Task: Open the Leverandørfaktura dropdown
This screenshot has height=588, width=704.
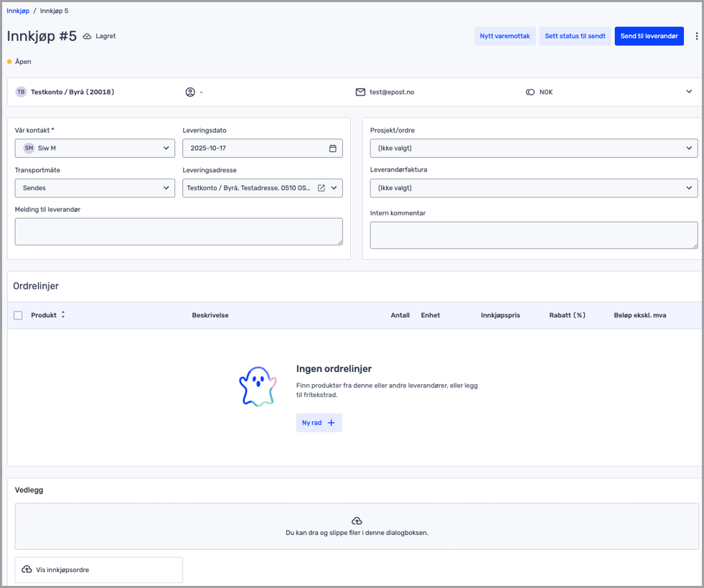Action: (533, 188)
